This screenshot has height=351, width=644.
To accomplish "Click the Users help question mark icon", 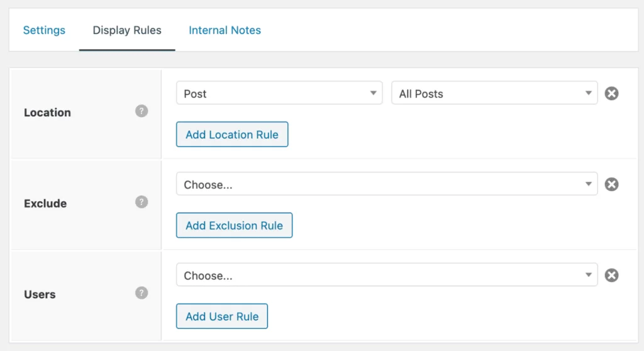I will [142, 292].
